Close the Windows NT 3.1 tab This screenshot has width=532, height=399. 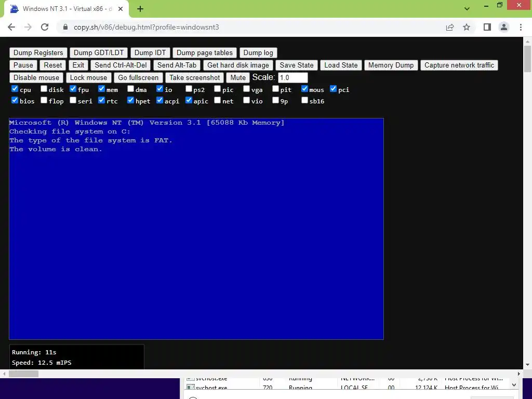click(x=121, y=9)
